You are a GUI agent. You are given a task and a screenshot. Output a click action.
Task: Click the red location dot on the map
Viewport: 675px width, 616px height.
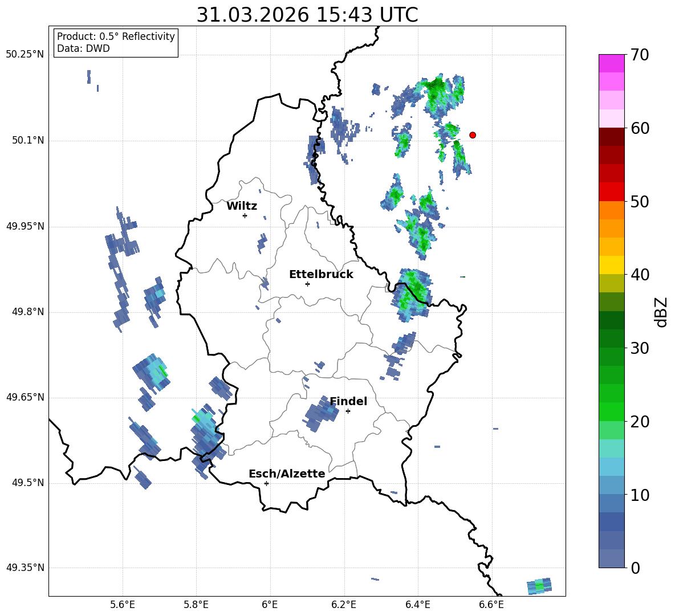tap(473, 135)
